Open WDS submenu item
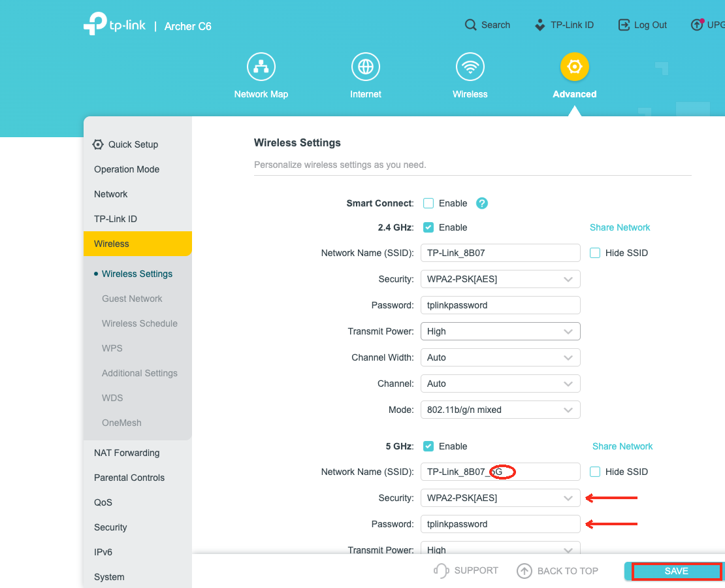725x588 pixels. [x=112, y=398]
